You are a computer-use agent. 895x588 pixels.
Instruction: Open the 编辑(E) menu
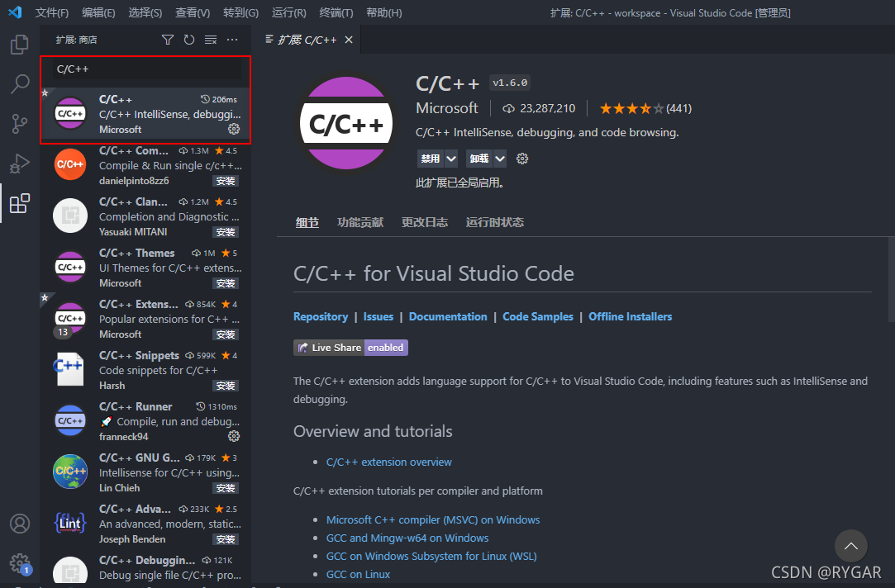[x=98, y=12]
